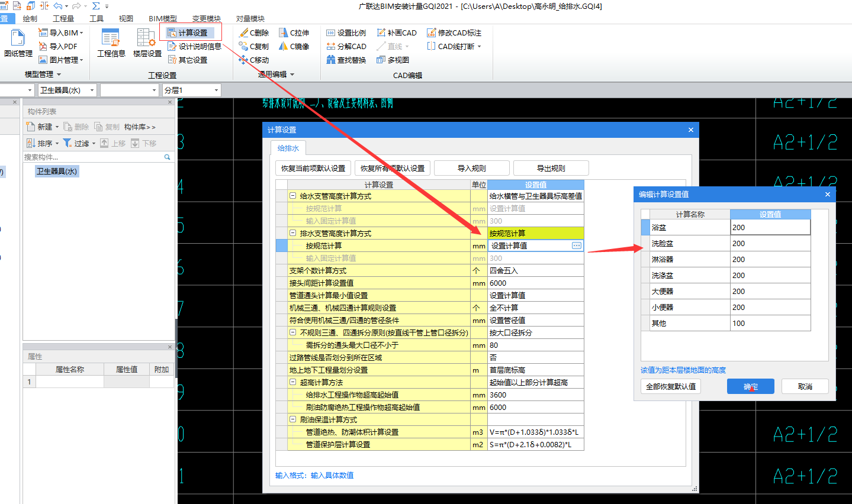Click 导入规则 button
Screen dimensions: 852x504
pyautogui.click(x=472, y=168)
